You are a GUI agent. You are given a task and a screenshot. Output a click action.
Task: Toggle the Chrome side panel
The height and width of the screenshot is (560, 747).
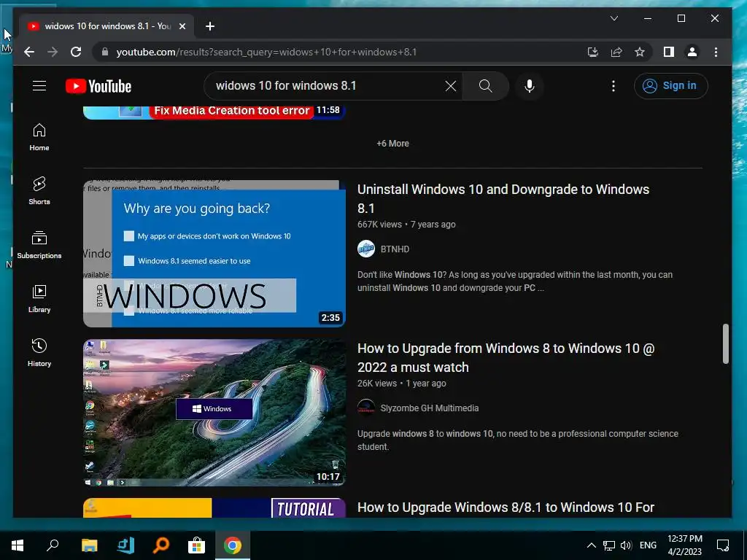point(669,52)
